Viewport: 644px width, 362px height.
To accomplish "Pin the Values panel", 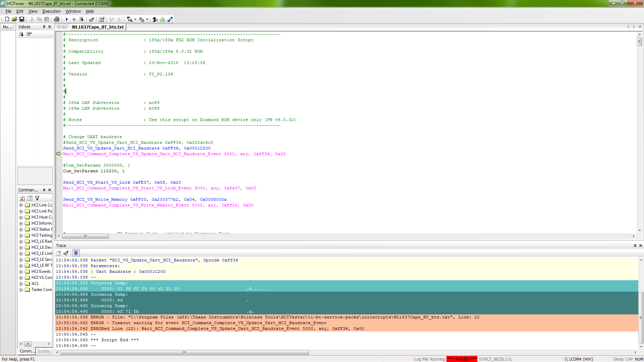I will (44, 26).
